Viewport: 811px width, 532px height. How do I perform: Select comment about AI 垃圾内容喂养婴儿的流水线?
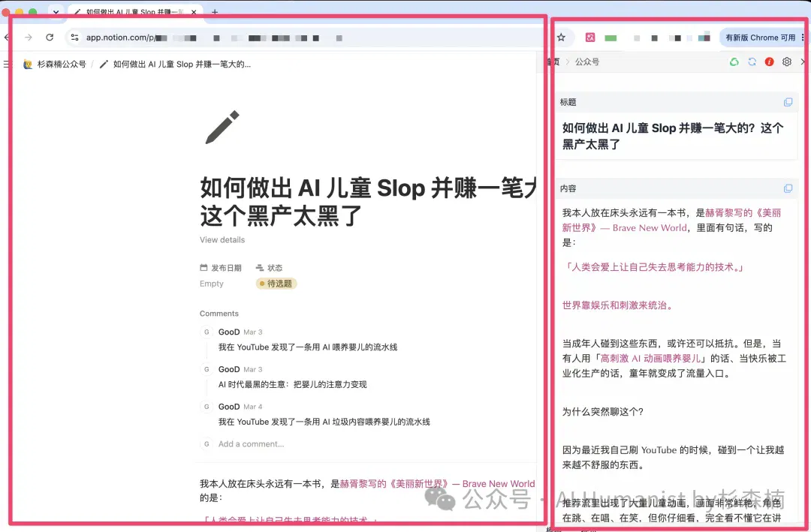(324, 422)
